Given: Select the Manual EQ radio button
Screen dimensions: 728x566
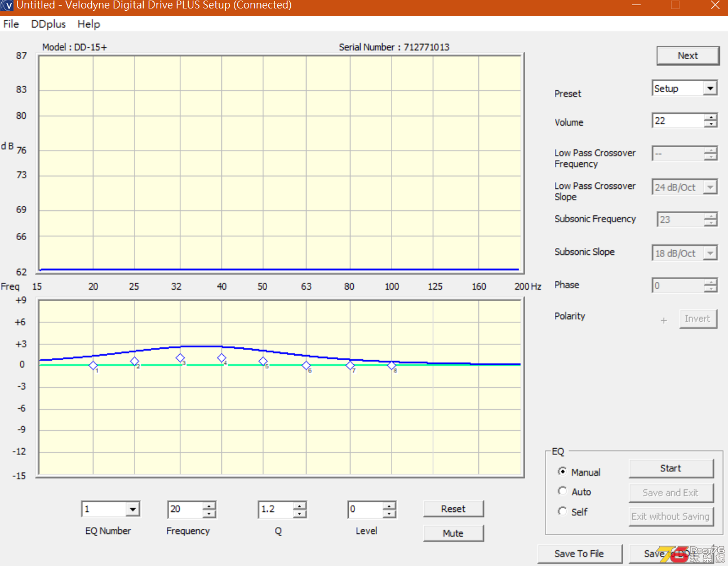Looking at the screenshot, I should [x=562, y=471].
